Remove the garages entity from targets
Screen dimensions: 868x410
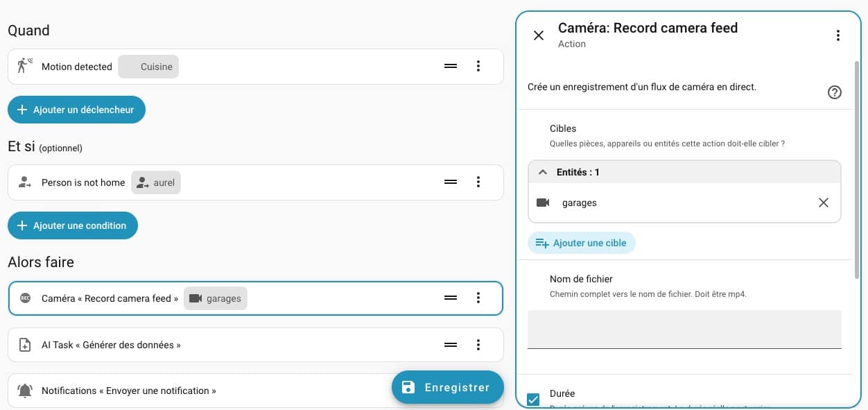click(823, 203)
